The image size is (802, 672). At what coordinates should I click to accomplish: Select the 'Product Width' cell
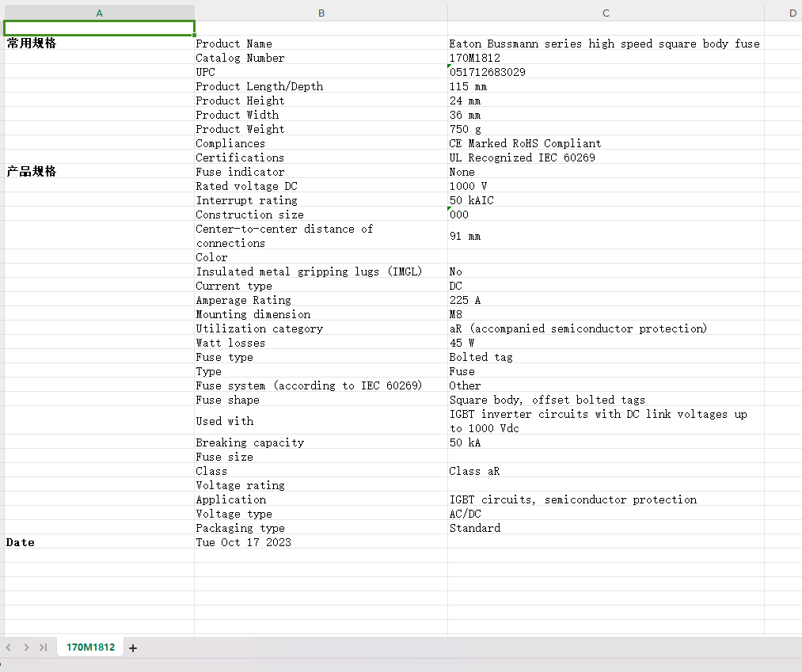tap(321, 115)
